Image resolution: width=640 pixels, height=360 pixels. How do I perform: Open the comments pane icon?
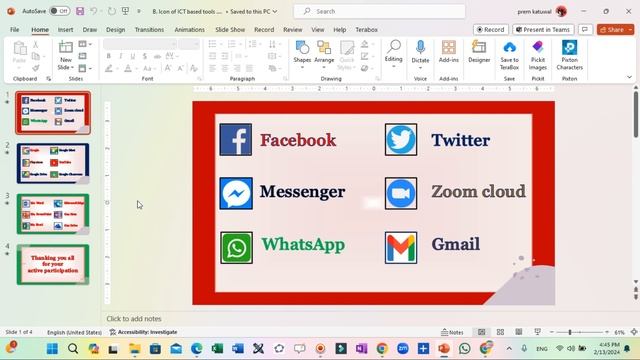coord(585,29)
